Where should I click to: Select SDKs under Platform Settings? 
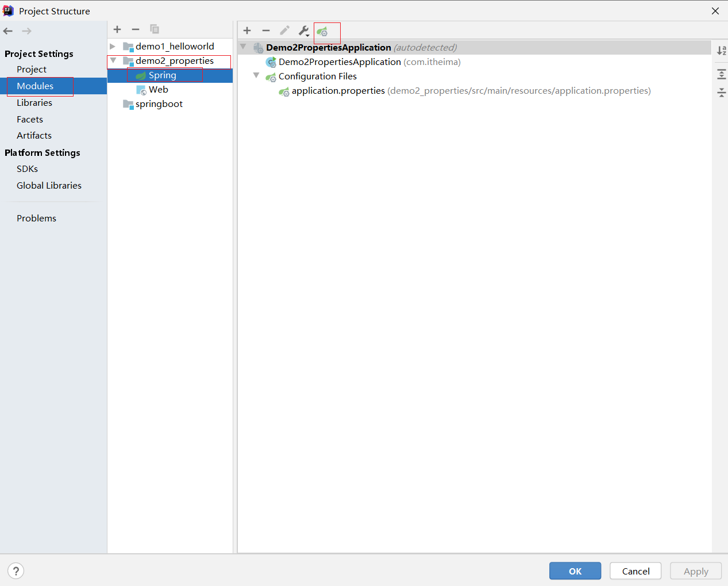(x=27, y=169)
